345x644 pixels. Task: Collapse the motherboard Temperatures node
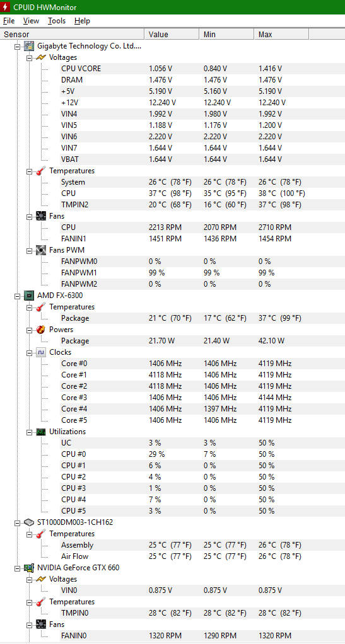coord(29,171)
